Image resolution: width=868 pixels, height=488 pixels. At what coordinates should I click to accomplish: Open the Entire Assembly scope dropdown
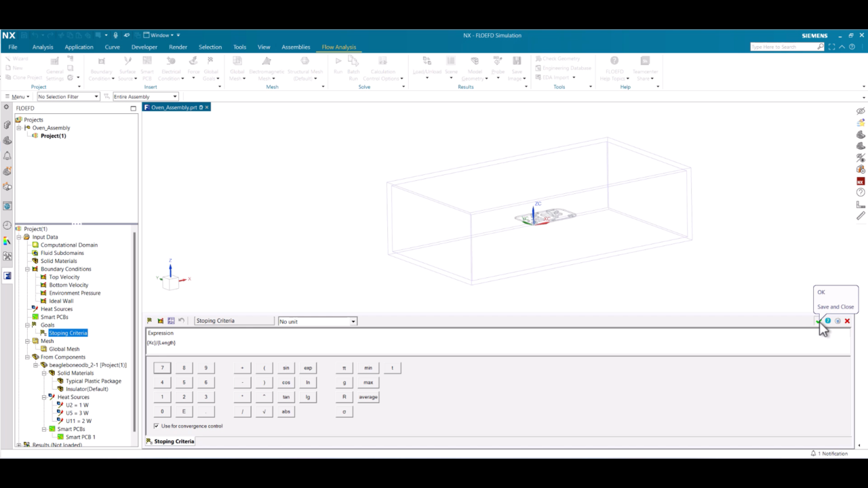(x=146, y=97)
